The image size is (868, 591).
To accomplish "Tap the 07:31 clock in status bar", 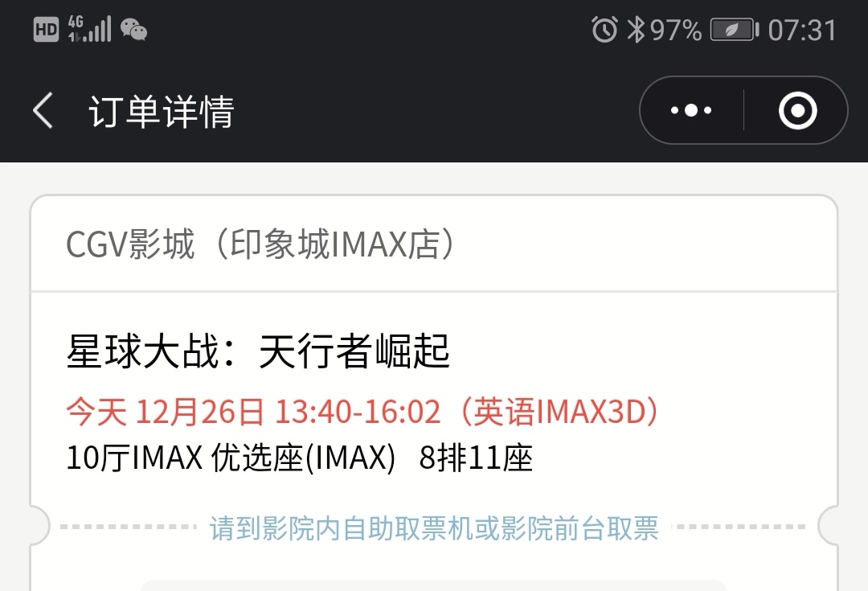I will [801, 30].
